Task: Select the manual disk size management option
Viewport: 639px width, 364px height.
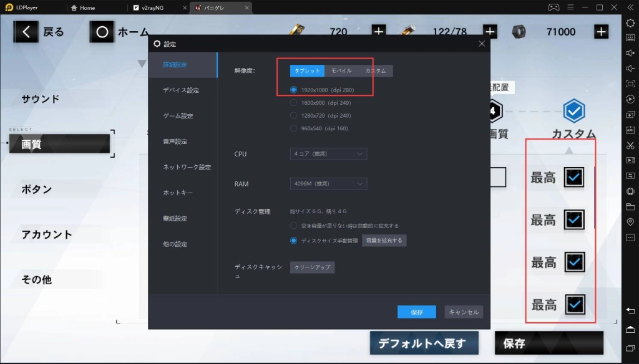Action: coord(324,241)
